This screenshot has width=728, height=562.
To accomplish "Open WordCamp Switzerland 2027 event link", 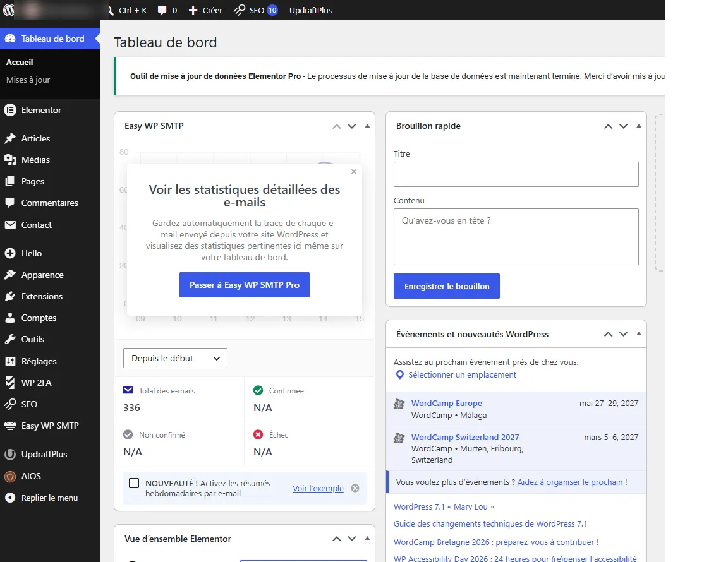I will coord(465,437).
